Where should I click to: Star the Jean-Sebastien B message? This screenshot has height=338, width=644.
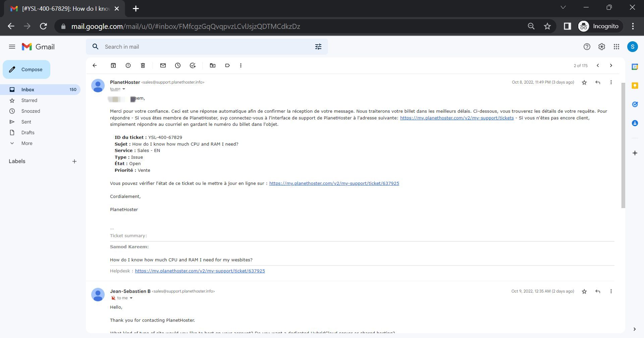[584, 292]
